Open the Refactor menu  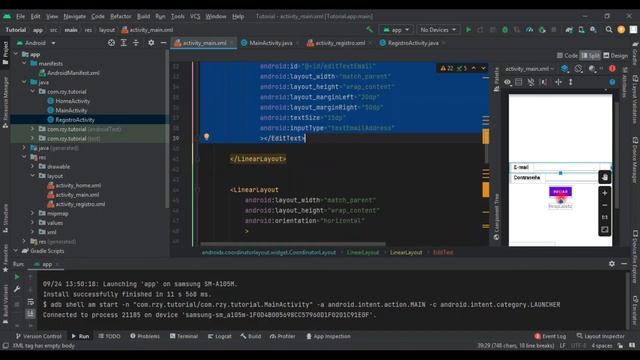click(x=120, y=17)
